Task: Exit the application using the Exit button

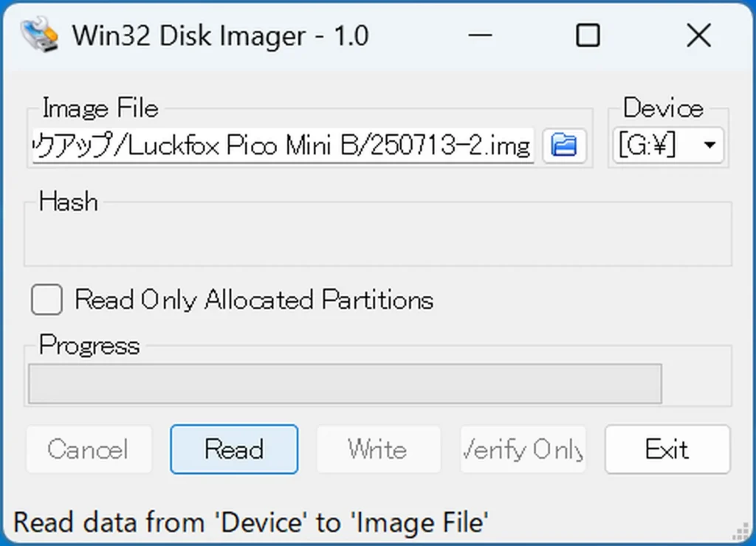Action: (667, 449)
